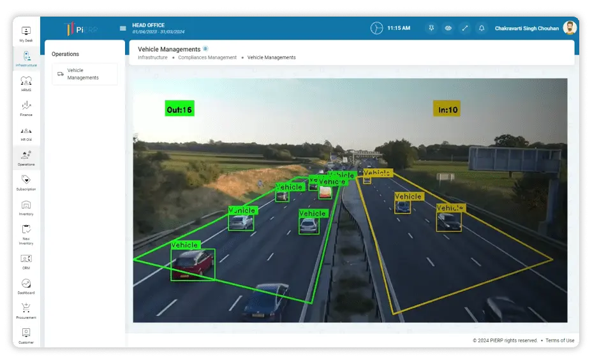592x364 pixels.
Task: Open the Inventory module
Action: (x=26, y=207)
